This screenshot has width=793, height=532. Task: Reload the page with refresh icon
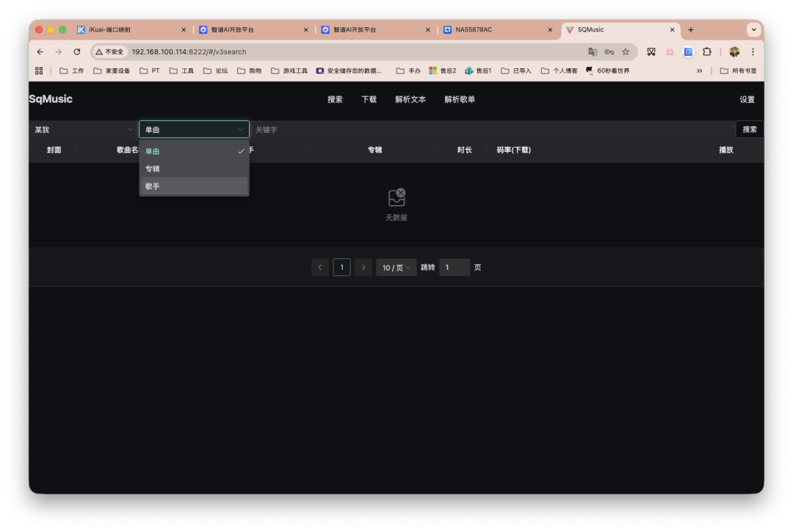77,51
